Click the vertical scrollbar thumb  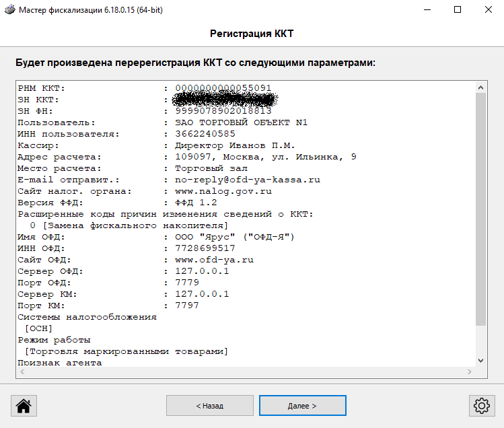(x=480, y=209)
